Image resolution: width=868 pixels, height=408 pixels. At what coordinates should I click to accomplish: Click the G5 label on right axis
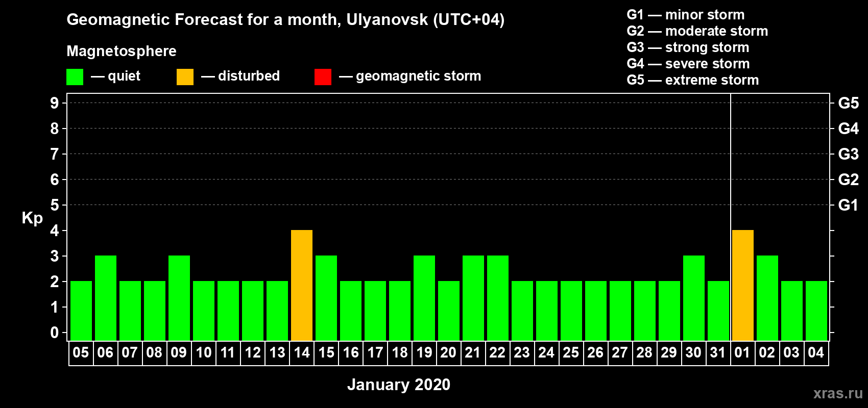[x=848, y=103]
